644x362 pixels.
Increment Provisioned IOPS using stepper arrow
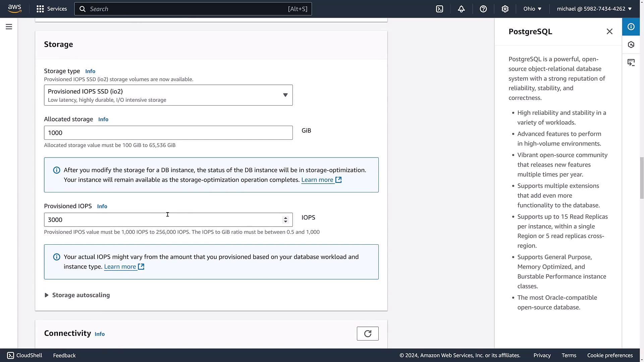coord(285,218)
